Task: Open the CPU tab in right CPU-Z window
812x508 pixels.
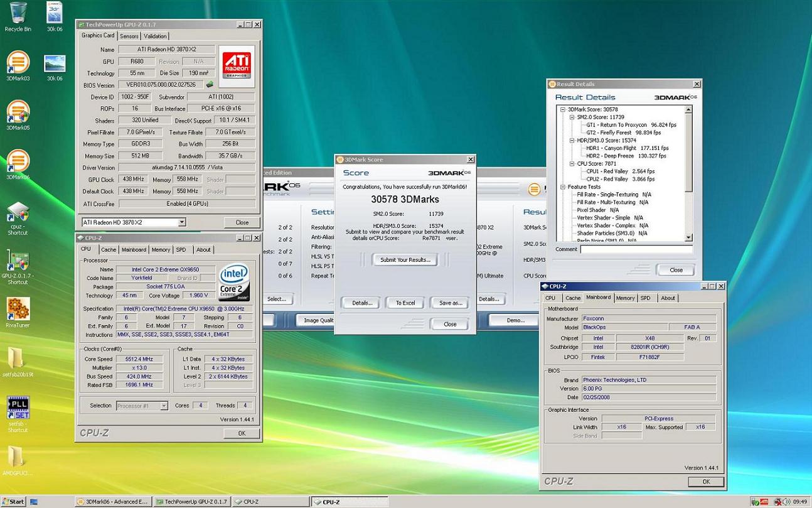Action: tap(550, 298)
